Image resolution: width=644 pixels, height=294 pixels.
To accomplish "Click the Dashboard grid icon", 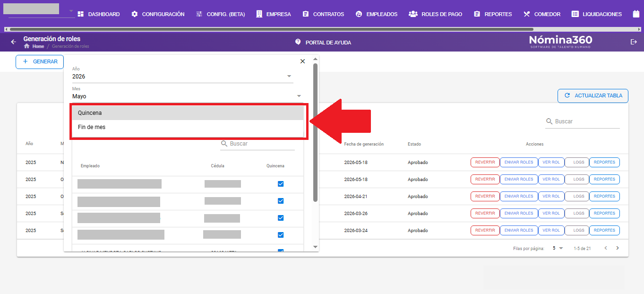I will (x=80, y=14).
